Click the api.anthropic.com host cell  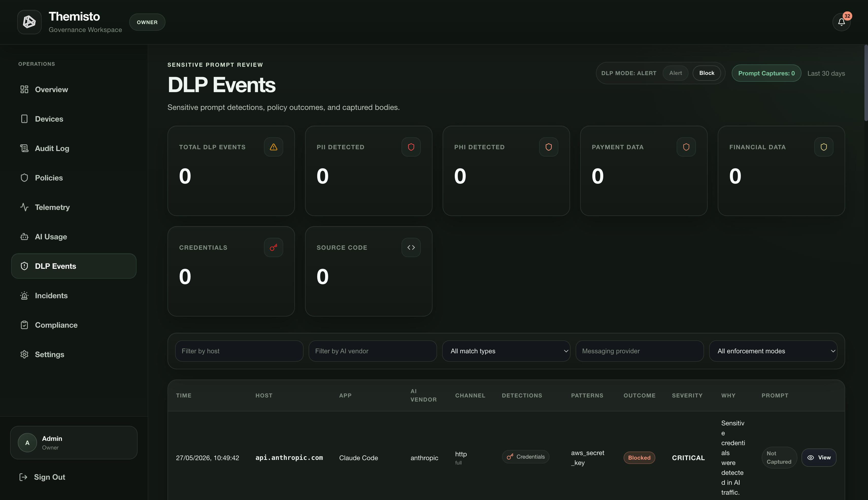click(x=289, y=457)
